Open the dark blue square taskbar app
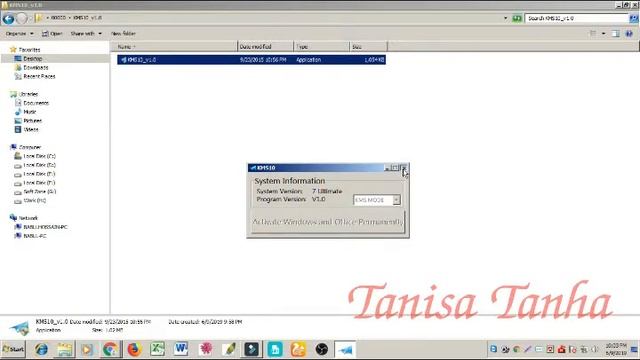 tap(251, 349)
